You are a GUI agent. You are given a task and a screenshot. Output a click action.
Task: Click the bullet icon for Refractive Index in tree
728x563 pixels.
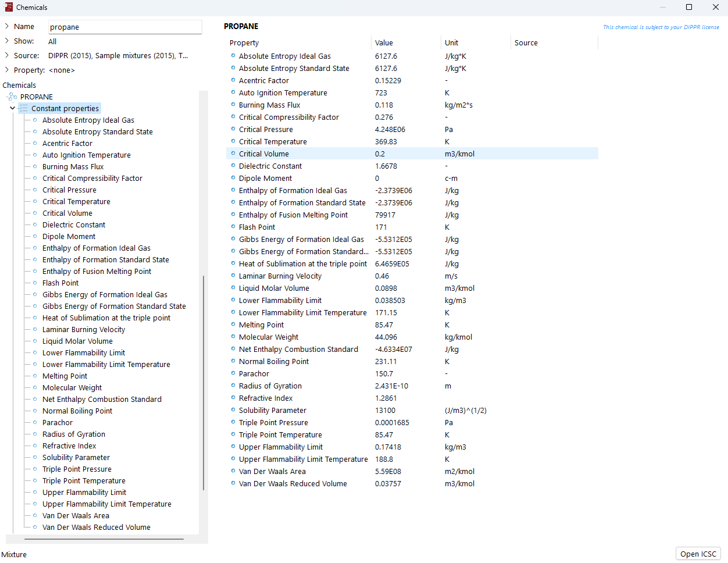click(x=35, y=446)
